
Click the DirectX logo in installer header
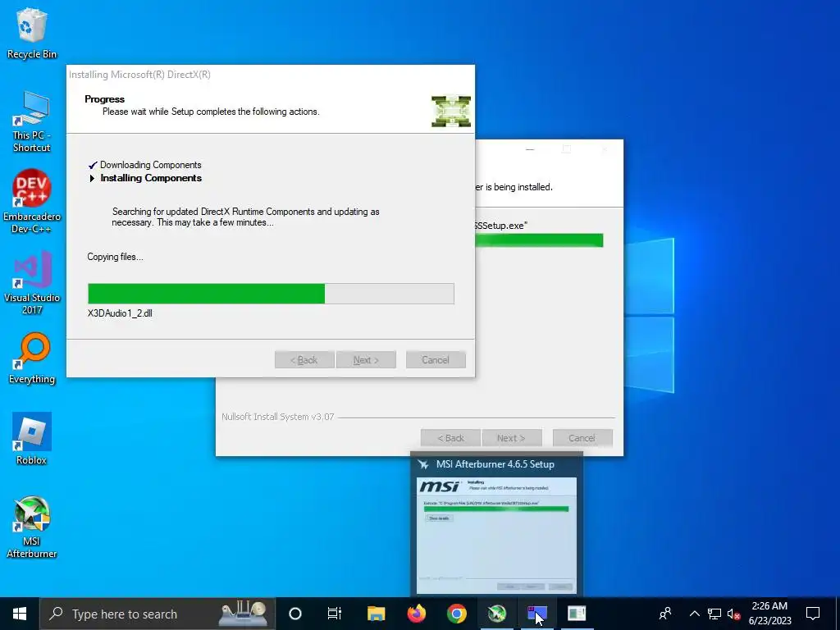pos(451,112)
